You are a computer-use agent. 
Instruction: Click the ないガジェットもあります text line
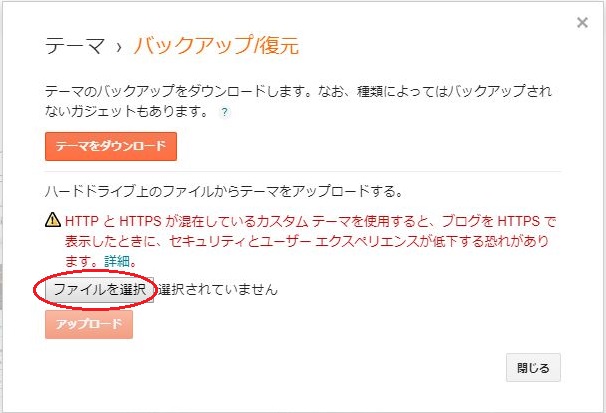pyautogui.click(x=128, y=111)
